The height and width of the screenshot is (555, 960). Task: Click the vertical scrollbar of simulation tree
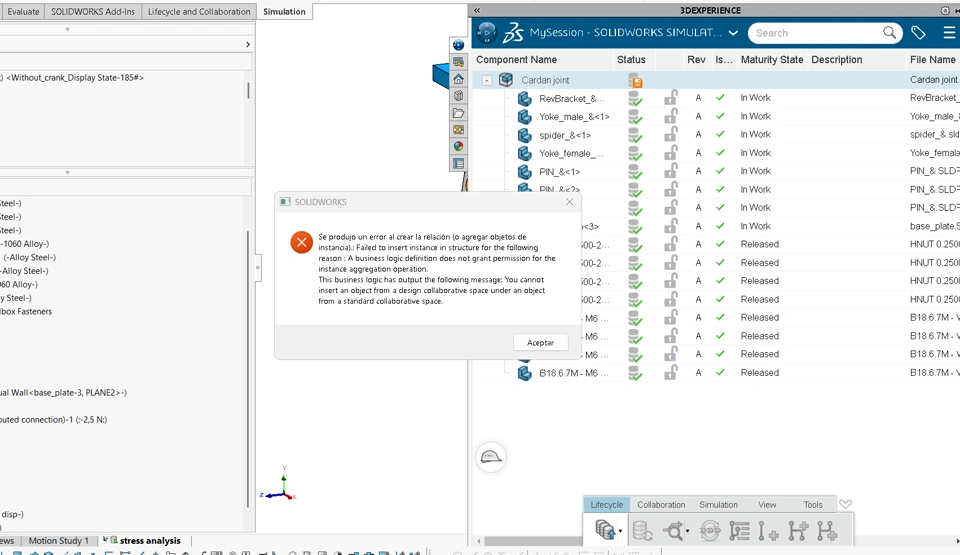tap(248, 369)
